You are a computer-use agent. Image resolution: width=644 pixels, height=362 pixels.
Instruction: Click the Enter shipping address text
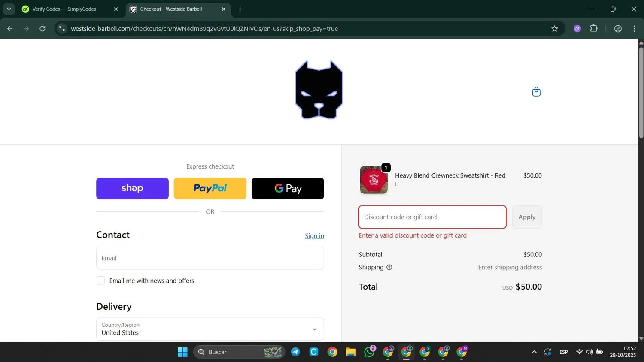(510, 267)
